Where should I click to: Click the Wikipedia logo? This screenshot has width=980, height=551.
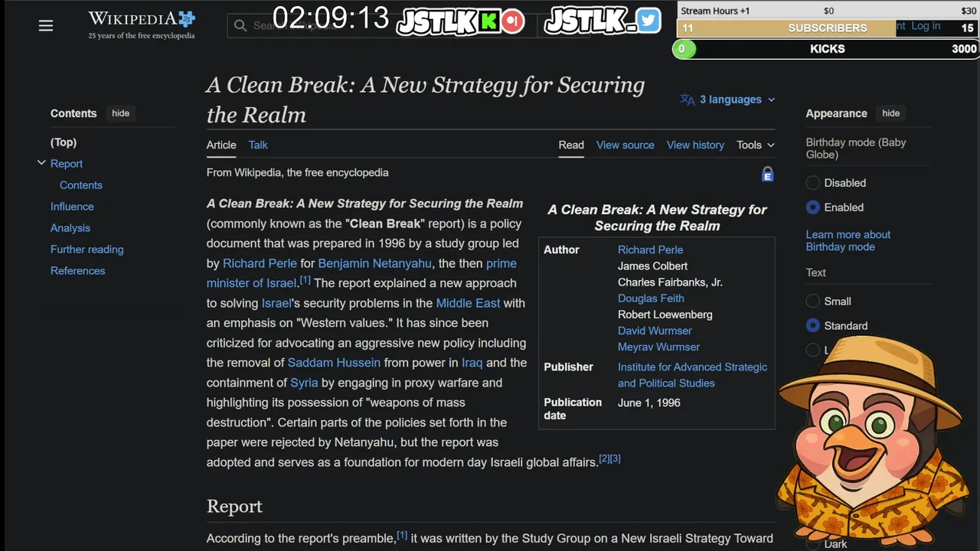[142, 24]
